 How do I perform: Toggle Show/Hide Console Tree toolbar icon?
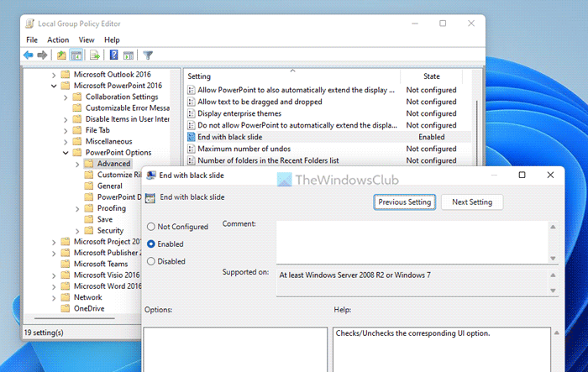(x=76, y=55)
